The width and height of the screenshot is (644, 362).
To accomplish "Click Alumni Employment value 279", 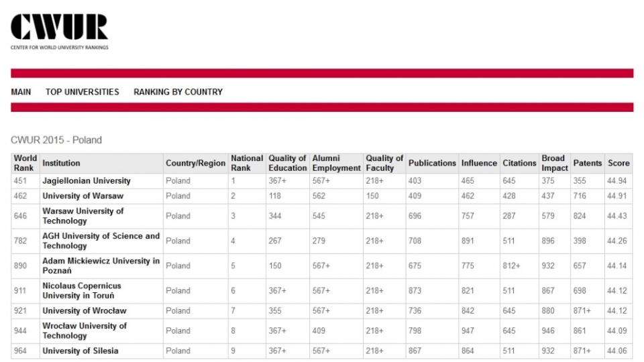I will (x=319, y=241).
